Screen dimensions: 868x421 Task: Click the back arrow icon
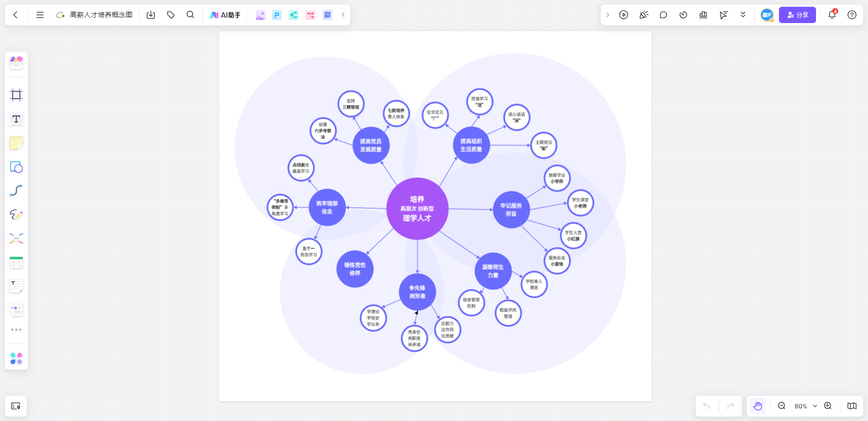point(15,15)
